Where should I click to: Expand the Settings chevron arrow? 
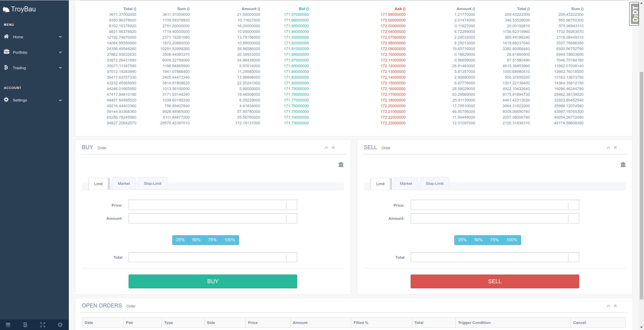(60, 100)
